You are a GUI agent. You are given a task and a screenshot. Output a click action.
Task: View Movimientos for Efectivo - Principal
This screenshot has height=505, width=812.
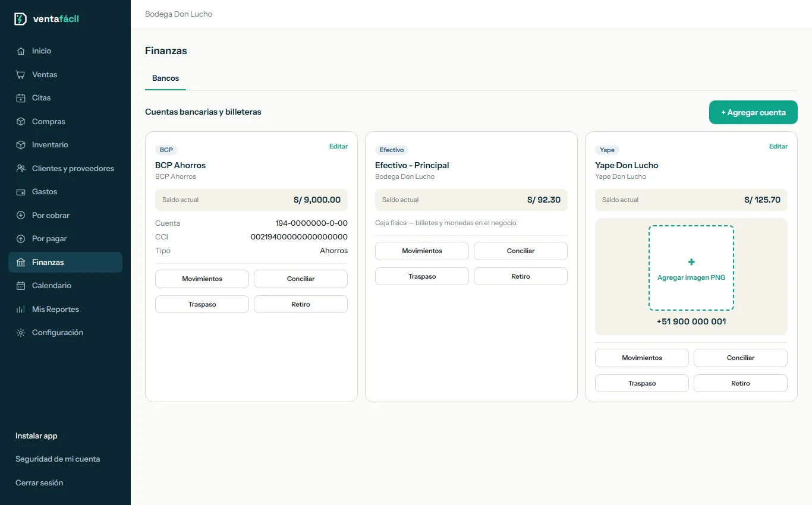pyautogui.click(x=422, y=251)
